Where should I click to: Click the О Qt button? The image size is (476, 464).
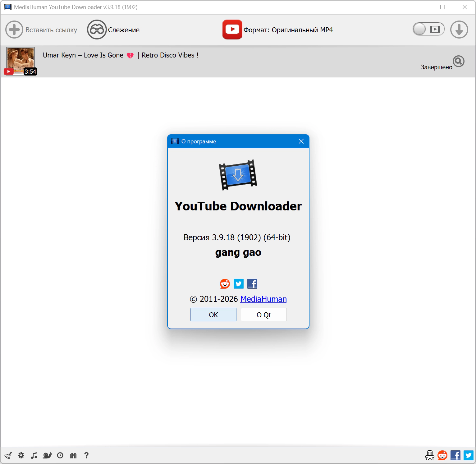264,315
